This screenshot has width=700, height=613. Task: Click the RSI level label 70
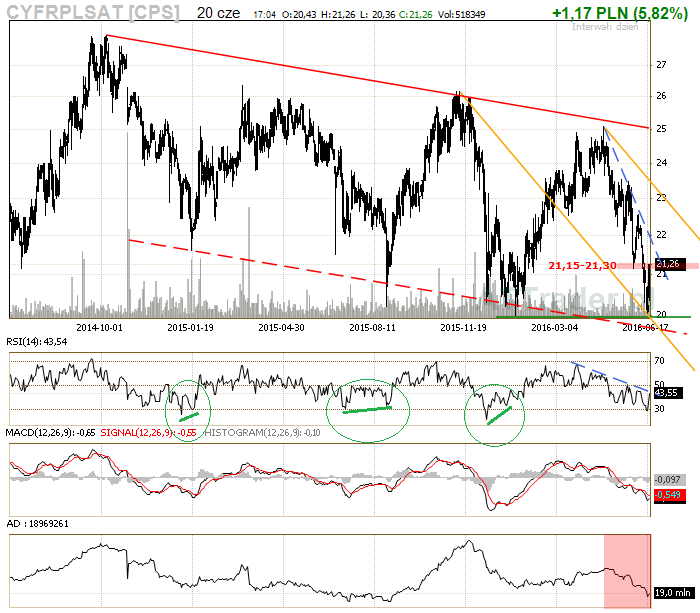(x=659, y=360)
